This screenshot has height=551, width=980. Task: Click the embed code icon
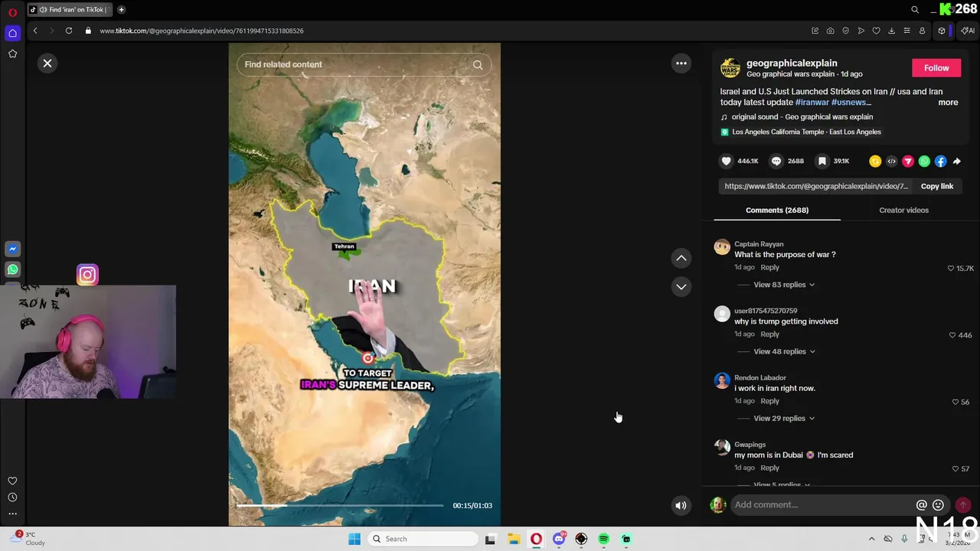[x=891, y=161]
